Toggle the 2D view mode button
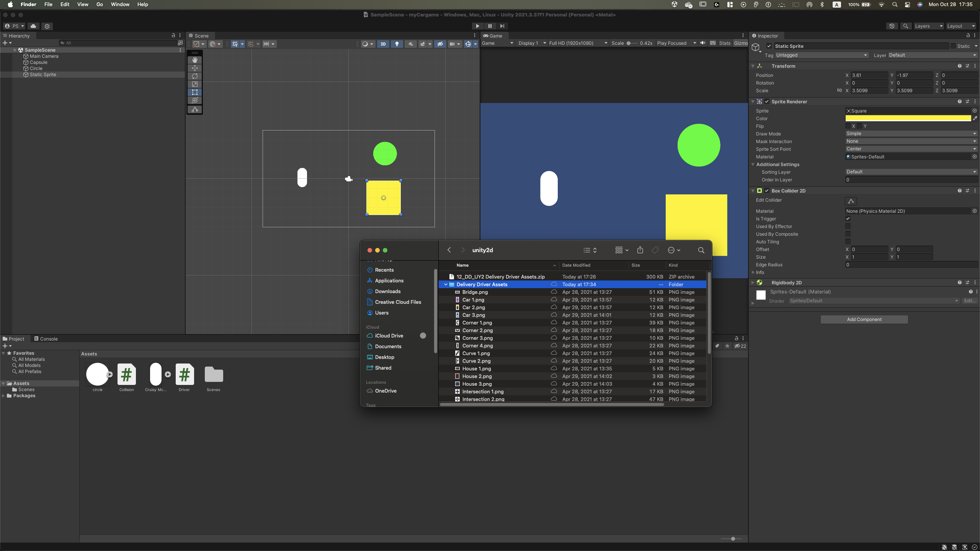The height and width of the screenshot is (551, 980). click(383, 44)
